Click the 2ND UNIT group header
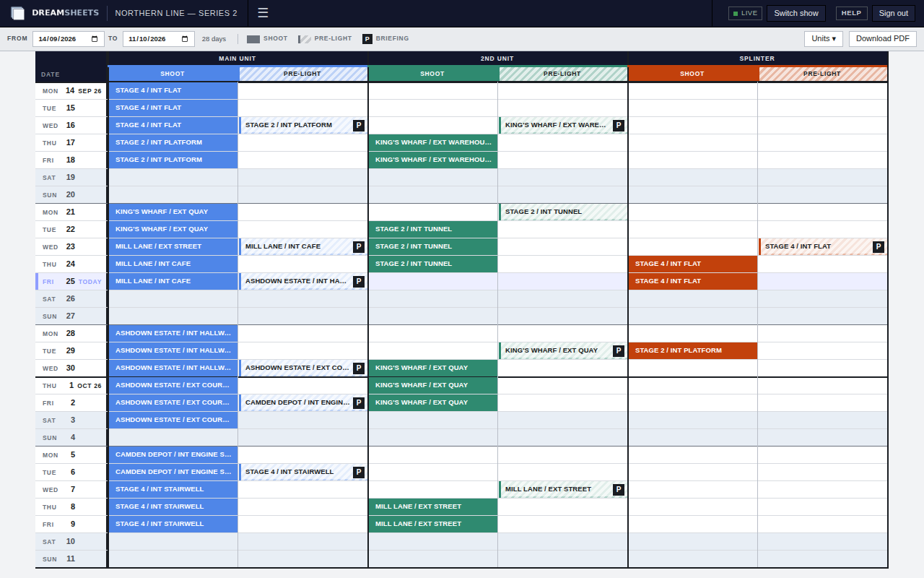Screen dimensions: 924x578 [x=497, y=59]
